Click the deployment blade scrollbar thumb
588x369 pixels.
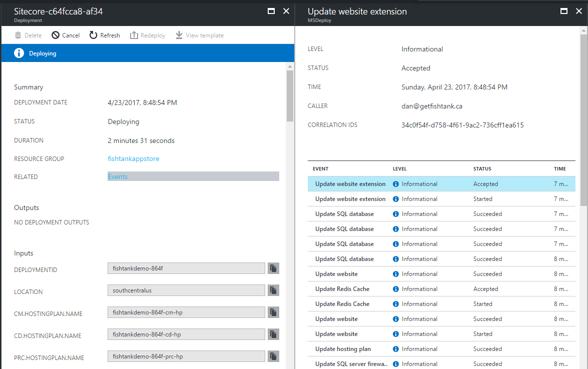290,96
